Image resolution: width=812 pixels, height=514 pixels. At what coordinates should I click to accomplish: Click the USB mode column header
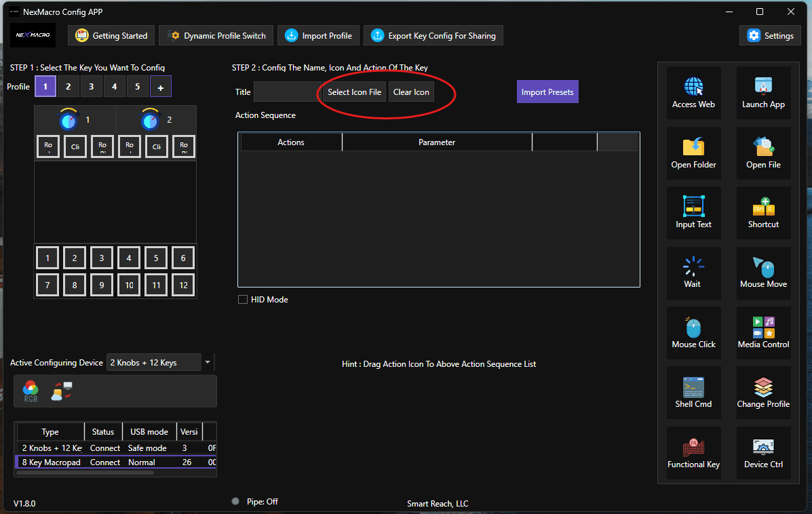[149, 432]
